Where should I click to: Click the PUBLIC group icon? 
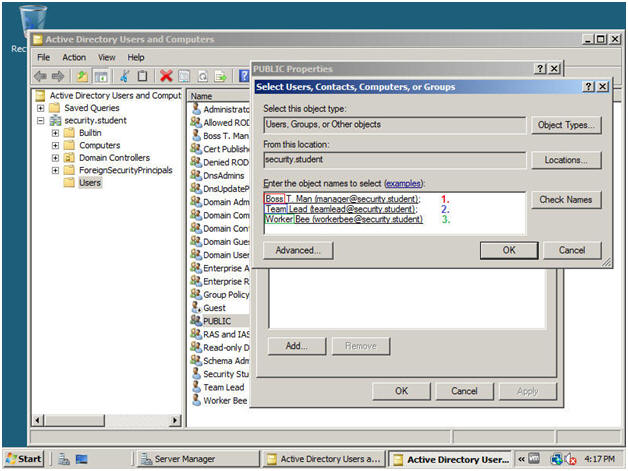pyautogui.click(x=196, y=320)
